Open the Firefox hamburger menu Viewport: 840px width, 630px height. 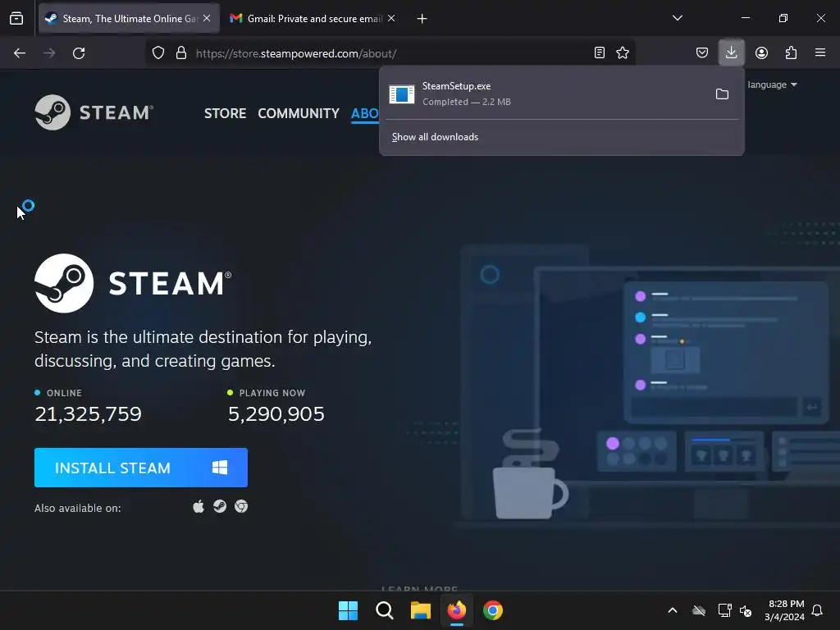click(x=820, y=52)
